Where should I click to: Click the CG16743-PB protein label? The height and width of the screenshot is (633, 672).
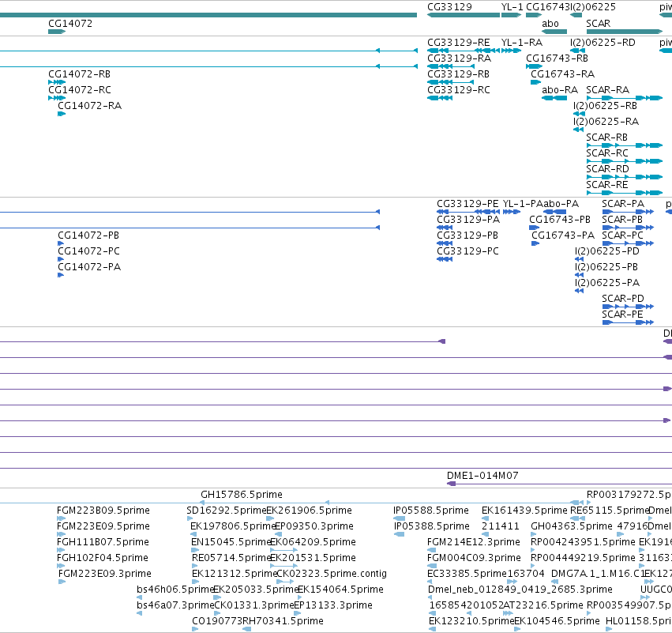click(560, 220)
